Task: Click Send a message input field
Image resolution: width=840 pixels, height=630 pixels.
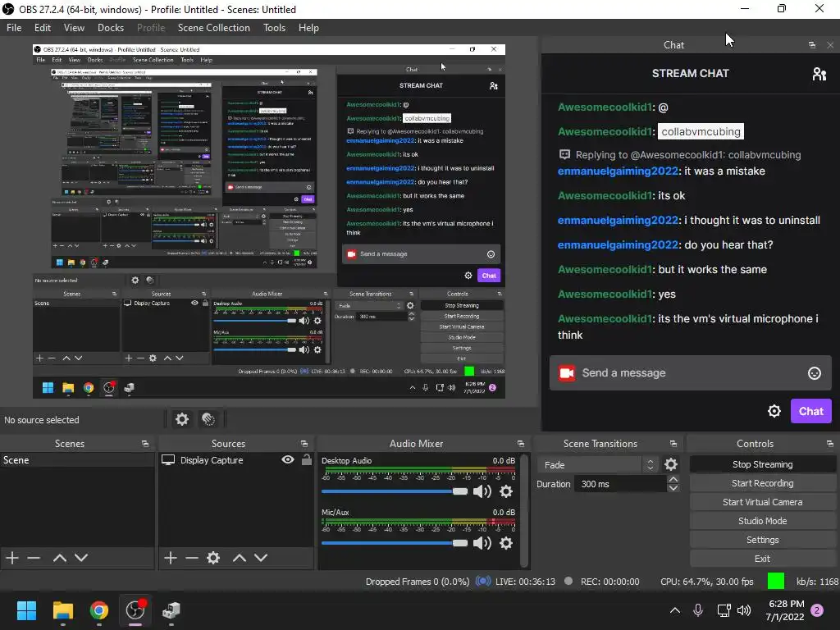Action: pyautogui.click(x=690, y=373)
